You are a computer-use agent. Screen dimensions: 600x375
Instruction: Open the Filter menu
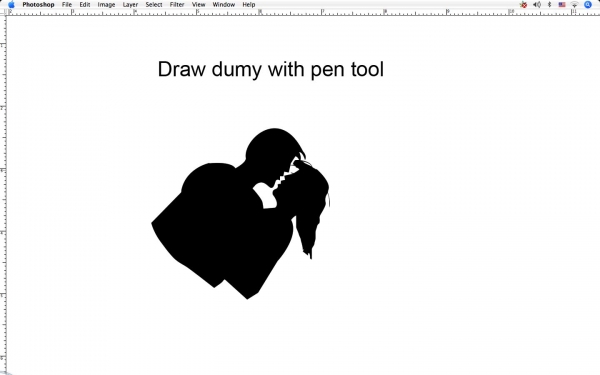(x=177, y=5)
